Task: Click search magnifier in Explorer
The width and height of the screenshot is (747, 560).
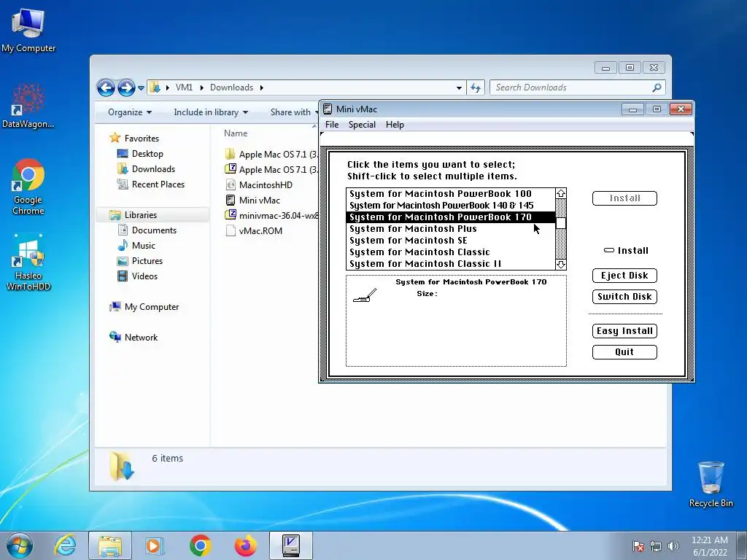Action: click(657, 87)
